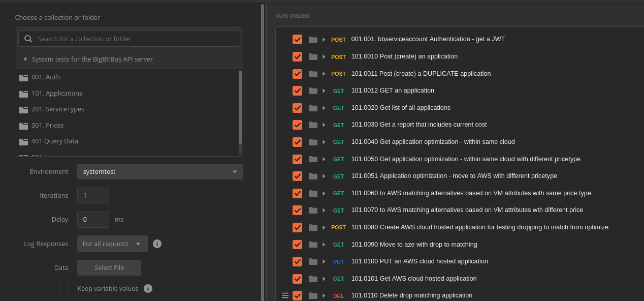
Task: Click the Select File button for Data
Action: point(109,267)
